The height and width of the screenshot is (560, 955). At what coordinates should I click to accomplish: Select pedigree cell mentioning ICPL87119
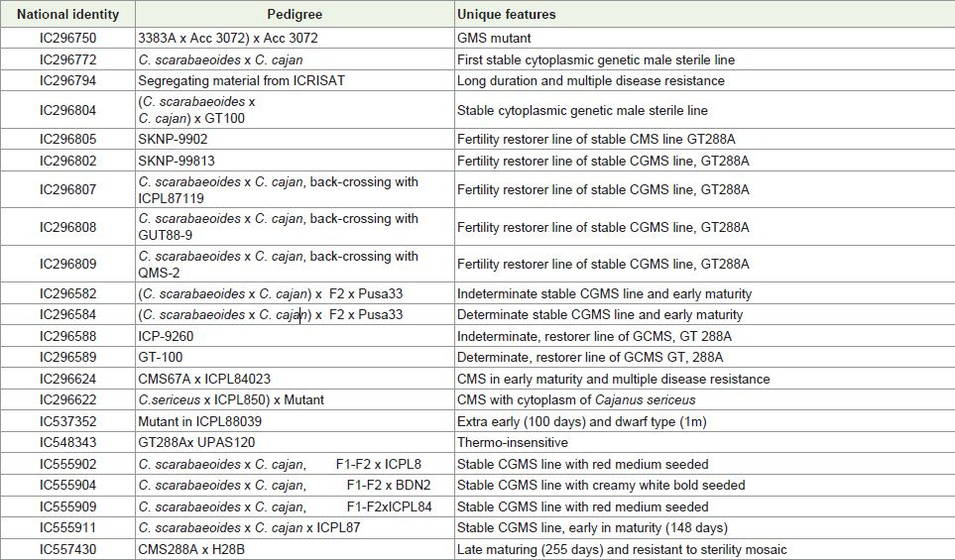[x=295, y=190]
